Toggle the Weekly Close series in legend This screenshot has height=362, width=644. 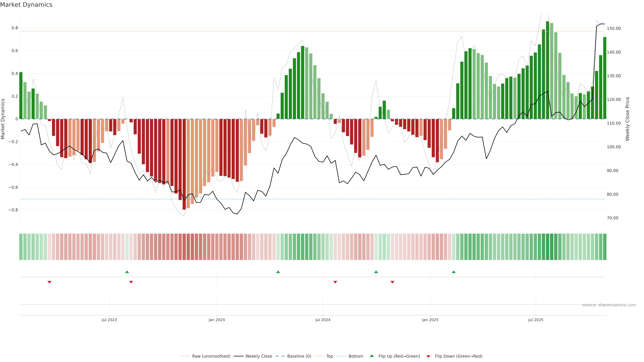(258, 356)
